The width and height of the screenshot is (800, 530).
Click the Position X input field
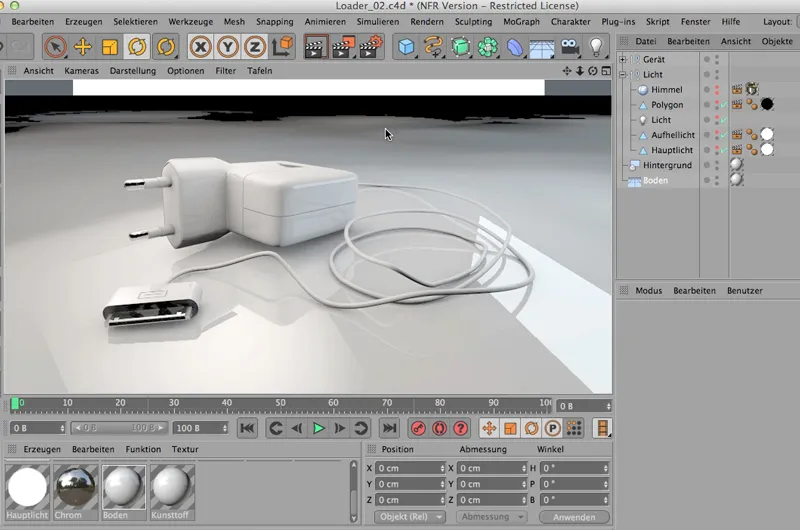coord(411,468)
